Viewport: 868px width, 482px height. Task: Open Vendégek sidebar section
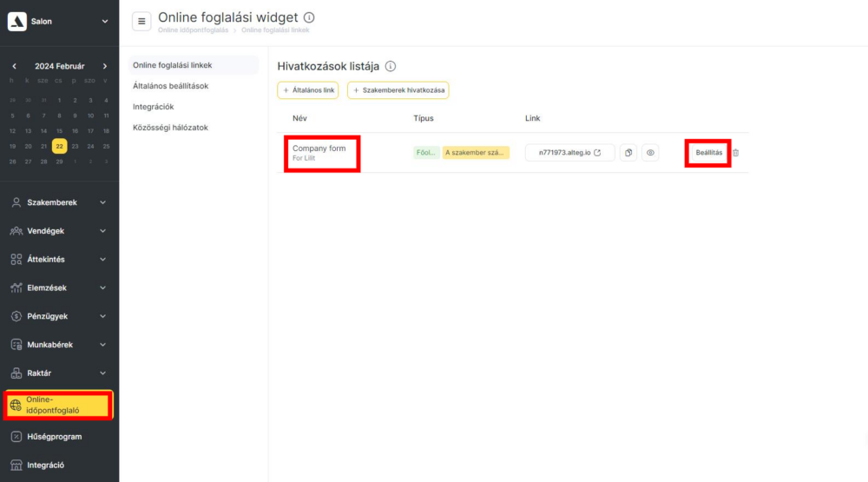(x=59, y=231)
